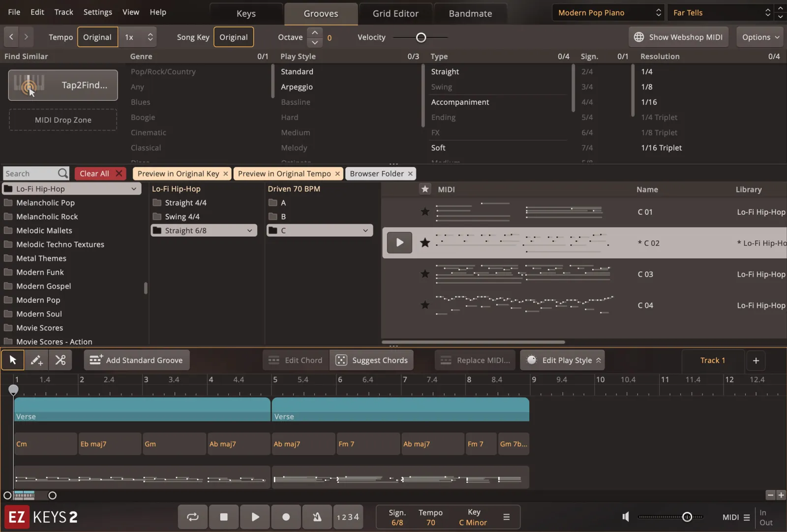Click the search magnifier icon
This screenshot has height=532, width=787.
[x=62, y=174]
